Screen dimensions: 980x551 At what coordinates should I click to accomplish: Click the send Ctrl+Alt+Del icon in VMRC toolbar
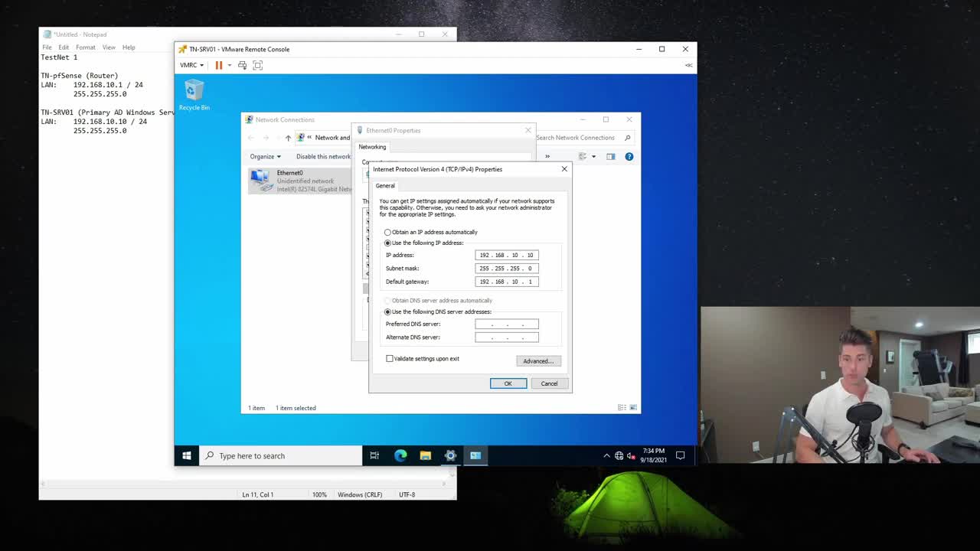(243, 65)
